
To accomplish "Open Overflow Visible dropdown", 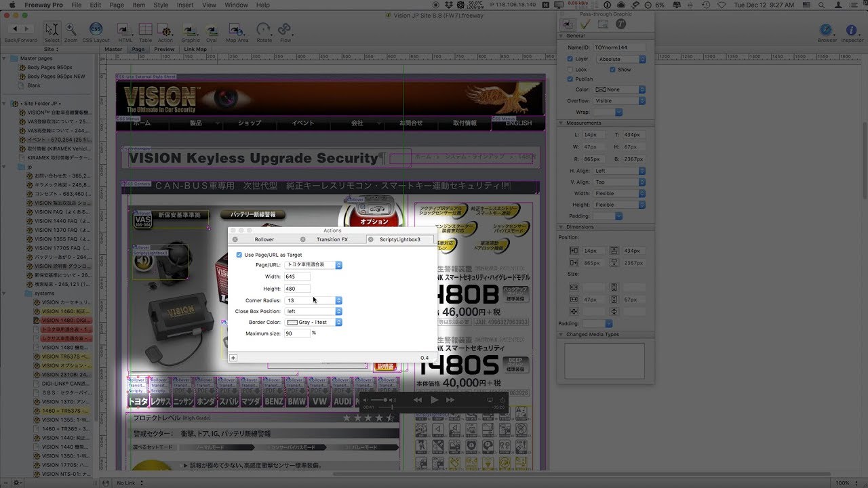I will click(x=620, y=101).
